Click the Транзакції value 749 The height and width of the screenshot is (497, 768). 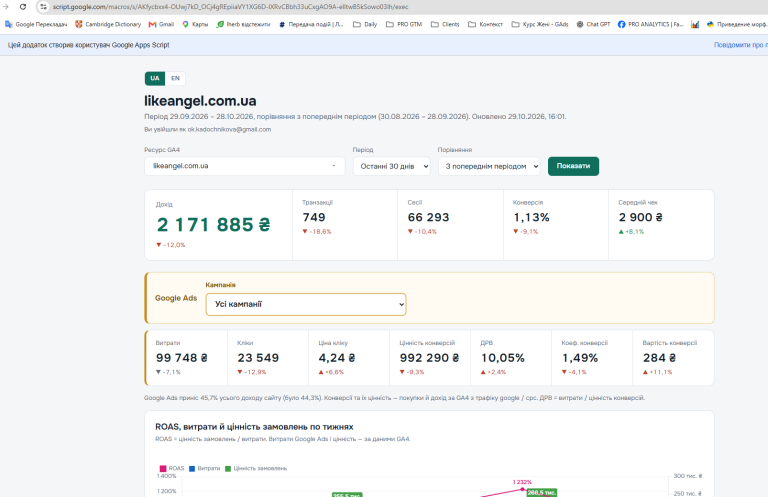[x=314, y=217]
